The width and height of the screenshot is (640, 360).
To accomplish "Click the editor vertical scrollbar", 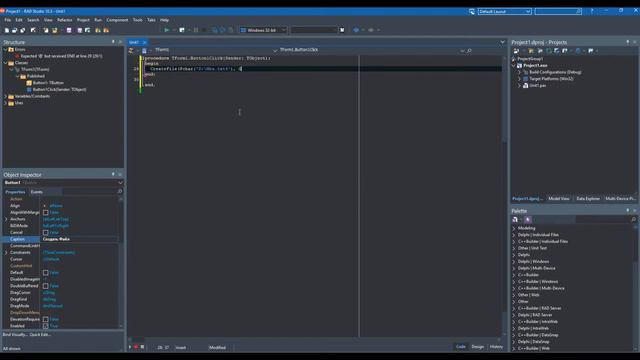I will coord(504,196).
